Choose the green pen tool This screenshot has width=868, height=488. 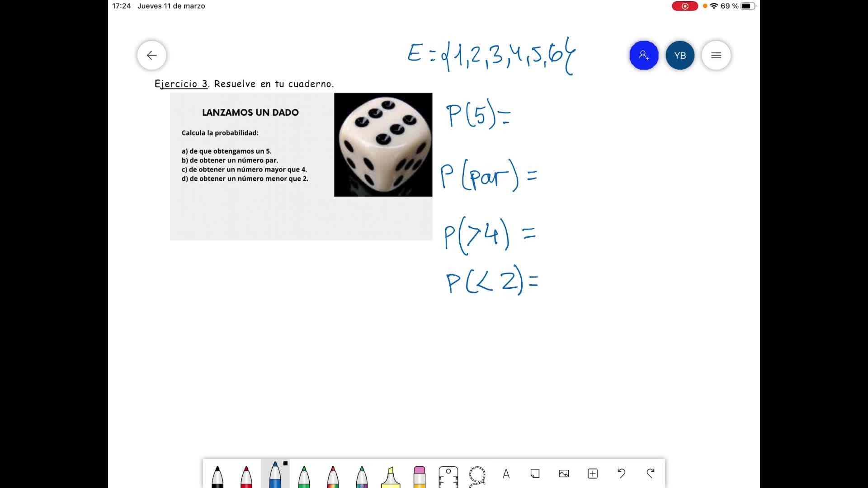304,475
